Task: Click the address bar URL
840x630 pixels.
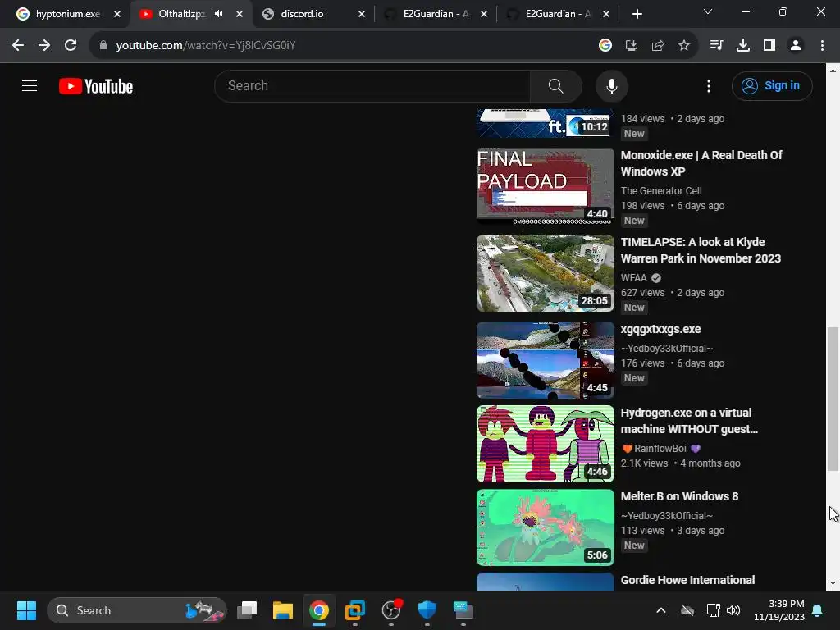Action: tap(206, 46)
